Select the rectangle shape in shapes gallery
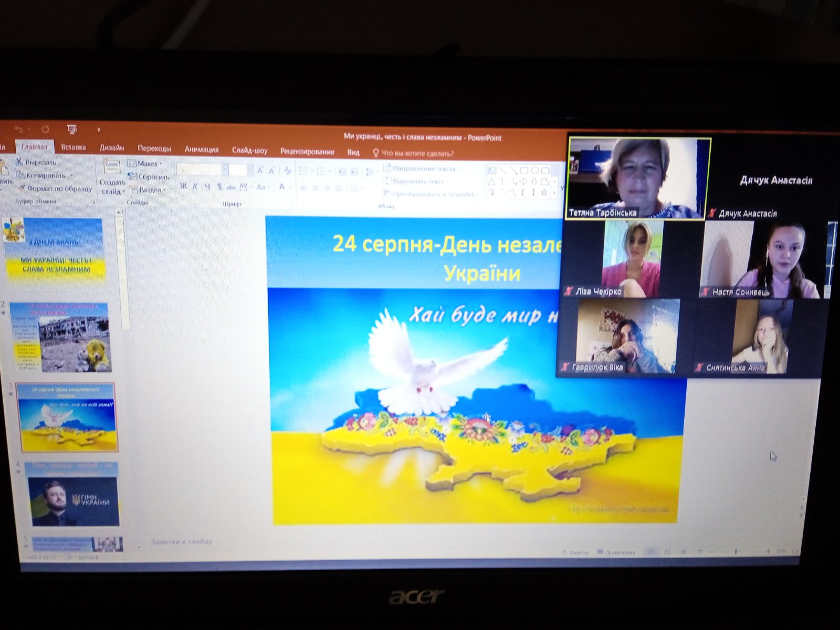The height and width of the screenshot is (630, 840). [x=524, y=171]
